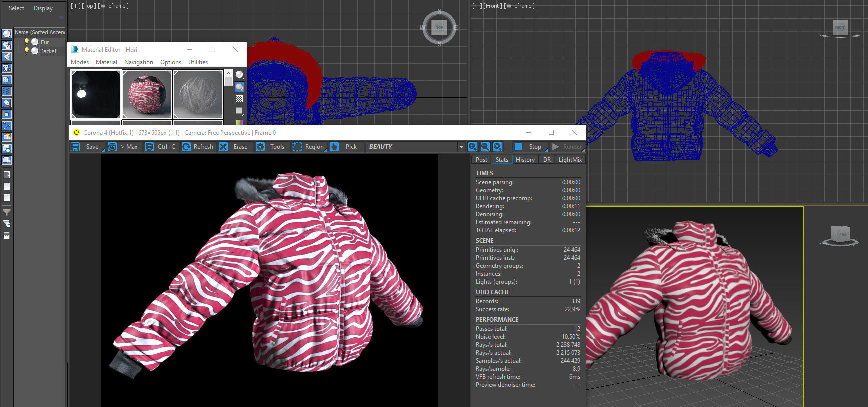Open the [+] menu of the Top viewport
The width and height of the screenshot is (868, 407).
[x=75, y=6]
